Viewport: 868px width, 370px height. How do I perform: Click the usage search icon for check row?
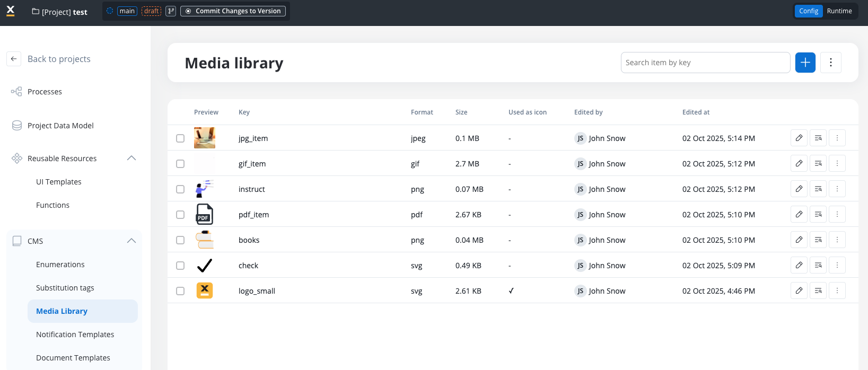[x=818, y=265]
